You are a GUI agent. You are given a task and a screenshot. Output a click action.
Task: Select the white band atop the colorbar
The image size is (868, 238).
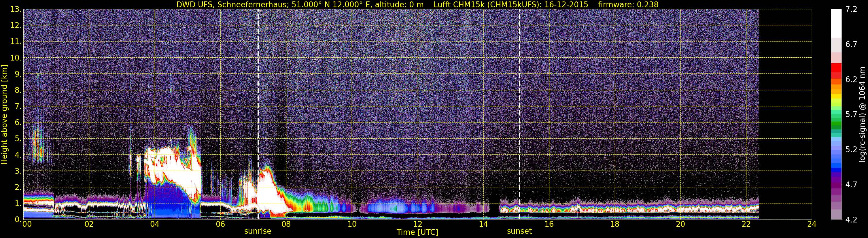[x=836, y=23]
